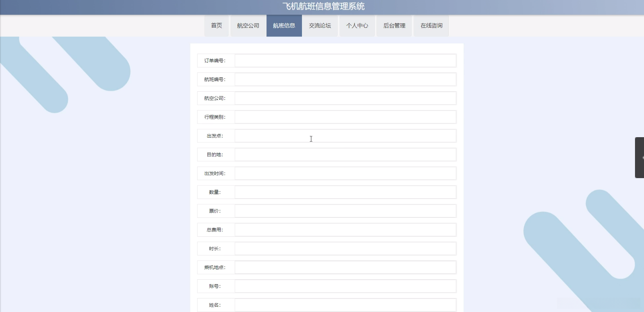The image size is (644, 312).
Task: Click the 飞机航班信息管理系统 page title
Action: [x=323, y=7]
